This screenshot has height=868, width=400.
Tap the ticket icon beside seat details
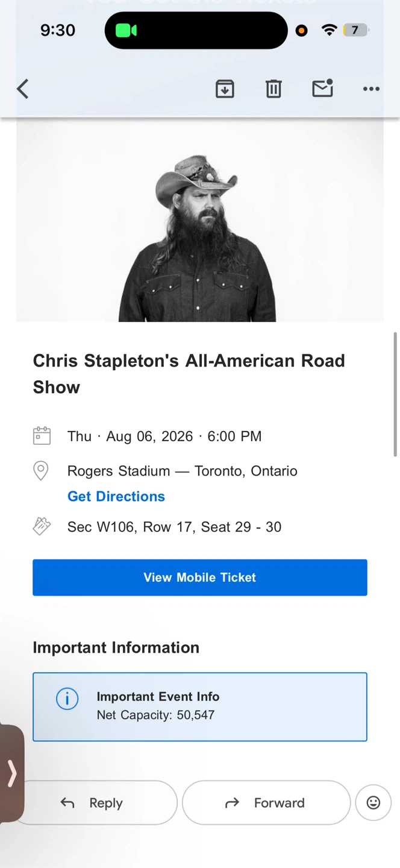42,526
